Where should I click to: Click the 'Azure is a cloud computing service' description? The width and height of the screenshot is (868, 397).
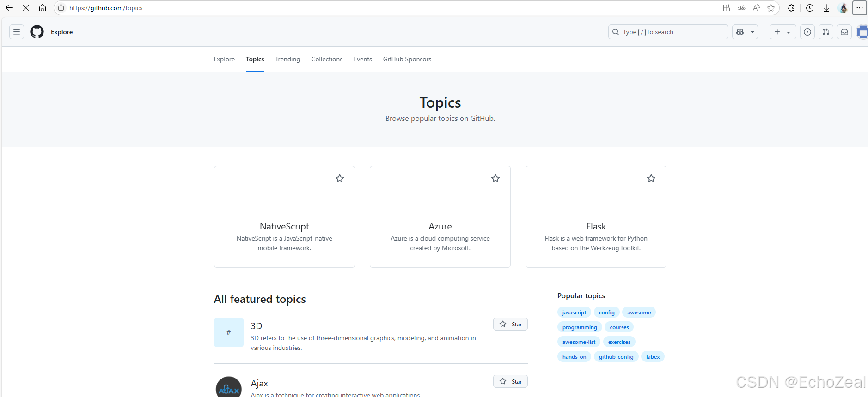(440, 243)
